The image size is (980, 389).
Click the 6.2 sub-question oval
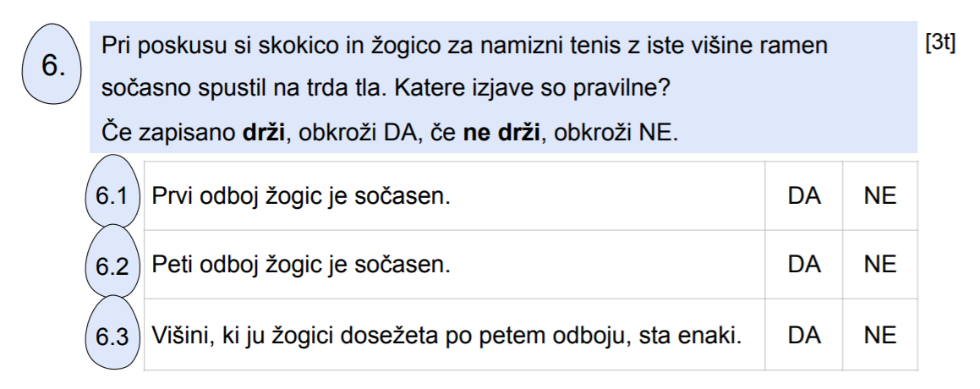click(x=112, y=263)
